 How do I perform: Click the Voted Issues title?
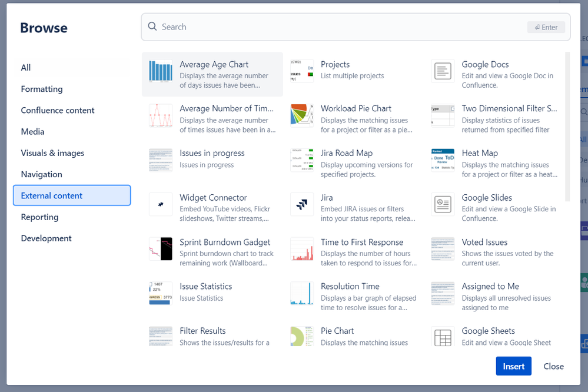(484, 242)
